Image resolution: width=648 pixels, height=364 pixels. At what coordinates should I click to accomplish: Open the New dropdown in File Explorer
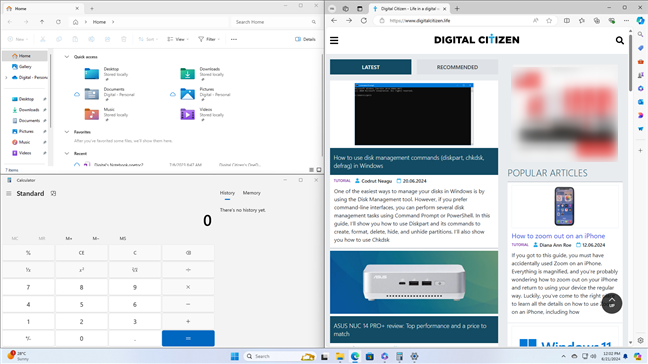(x=18, y=39)
